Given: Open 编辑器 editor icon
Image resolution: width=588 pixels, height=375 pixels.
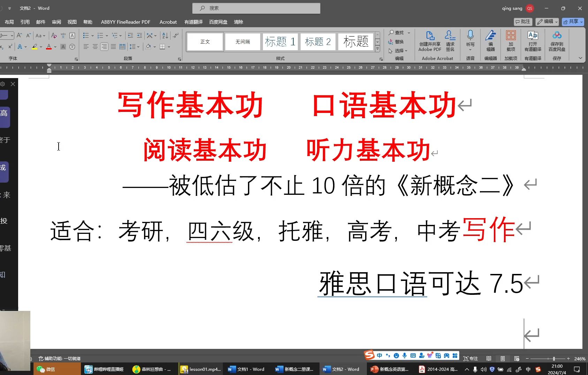Looking at the screenshot, I should pos(491,41).
